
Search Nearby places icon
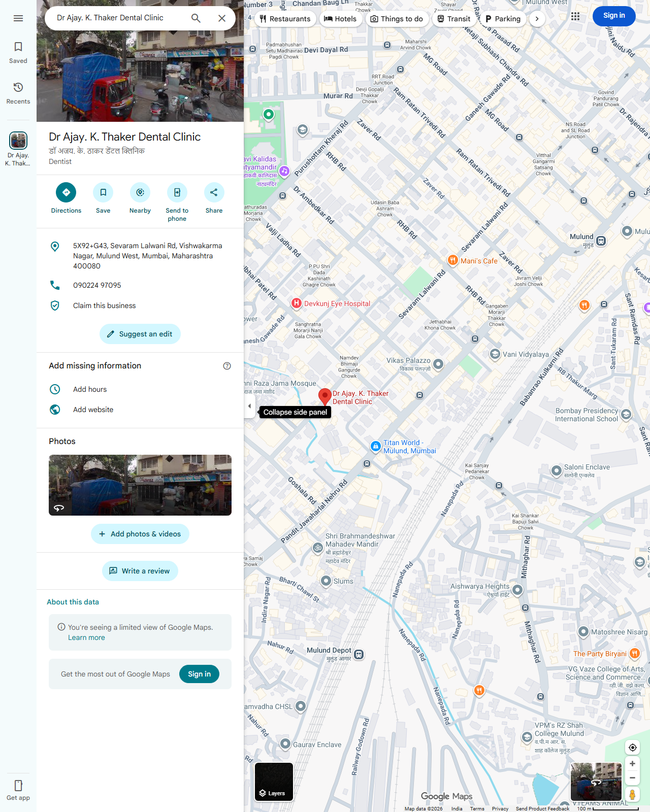click(140, 192)
